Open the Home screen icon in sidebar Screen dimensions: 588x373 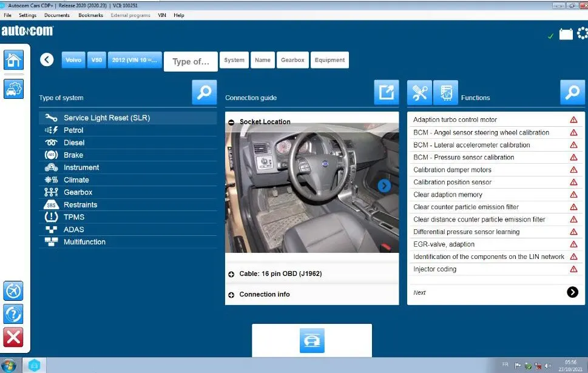13,60
